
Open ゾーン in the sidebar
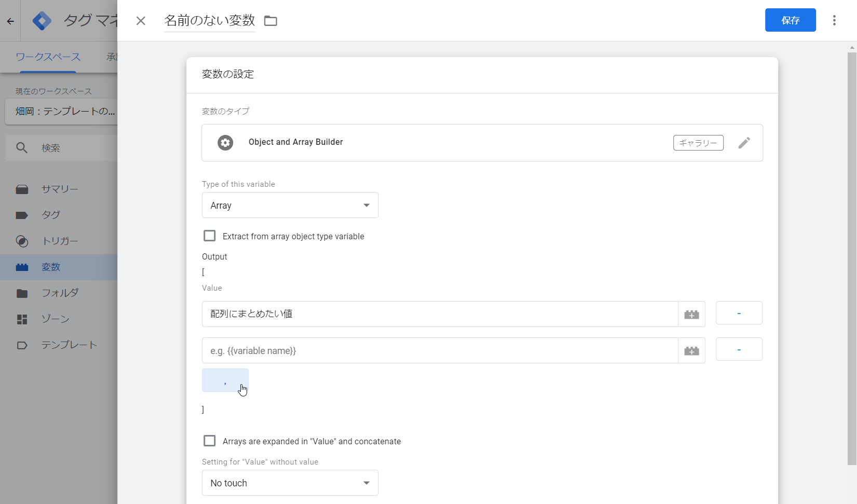point(59,319)
